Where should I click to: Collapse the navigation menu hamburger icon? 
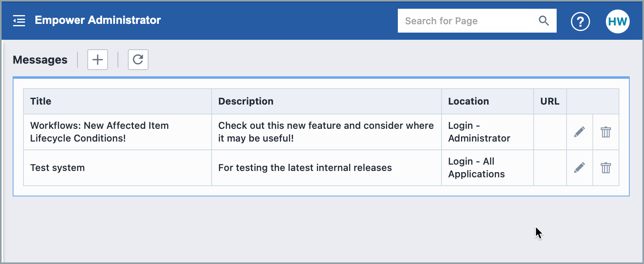(x=19, y=21)
